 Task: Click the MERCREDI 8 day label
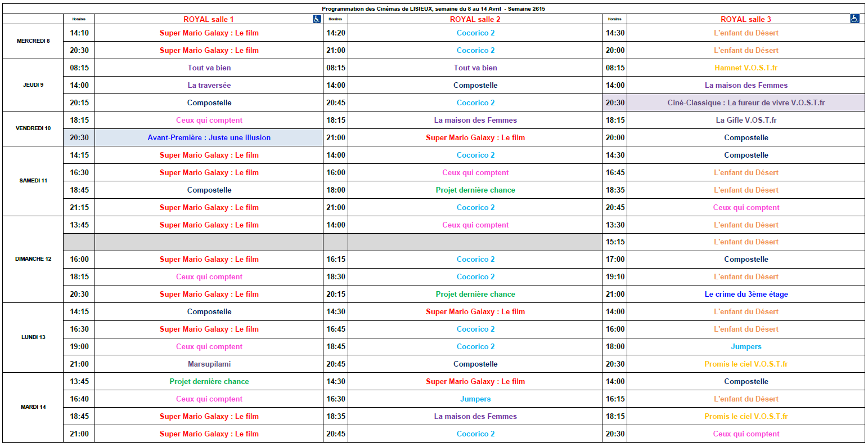(x=33, y=41)
